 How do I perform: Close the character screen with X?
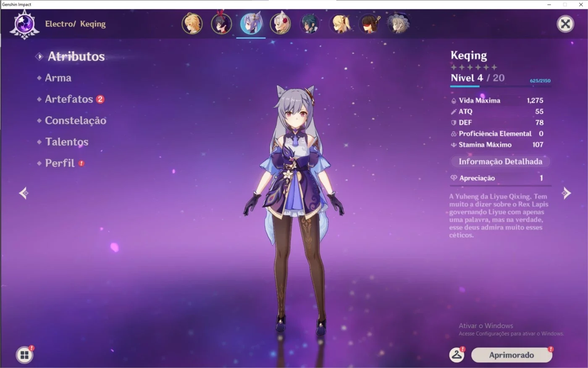[x=565, y=24]
